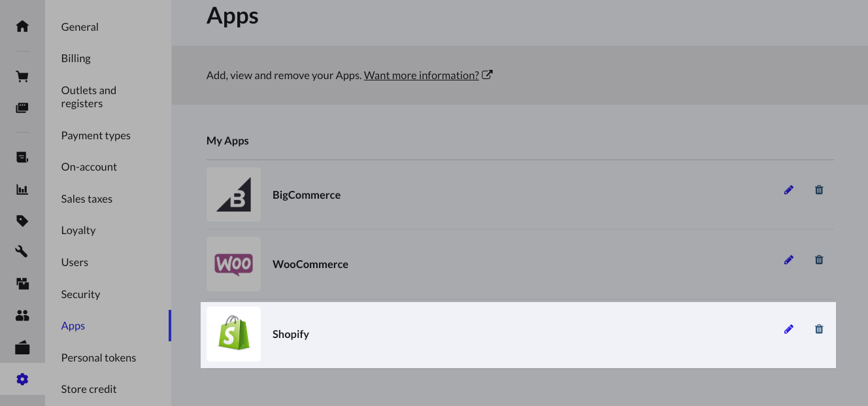Follow the "Want more information?" link
The height and width of the screenshot is (406, 868).
point(422,75)
